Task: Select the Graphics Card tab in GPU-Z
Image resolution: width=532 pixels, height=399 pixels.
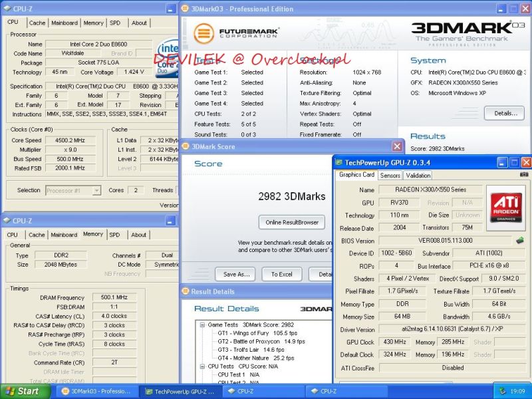Action: pyautogui.click(x=356, y=175)
